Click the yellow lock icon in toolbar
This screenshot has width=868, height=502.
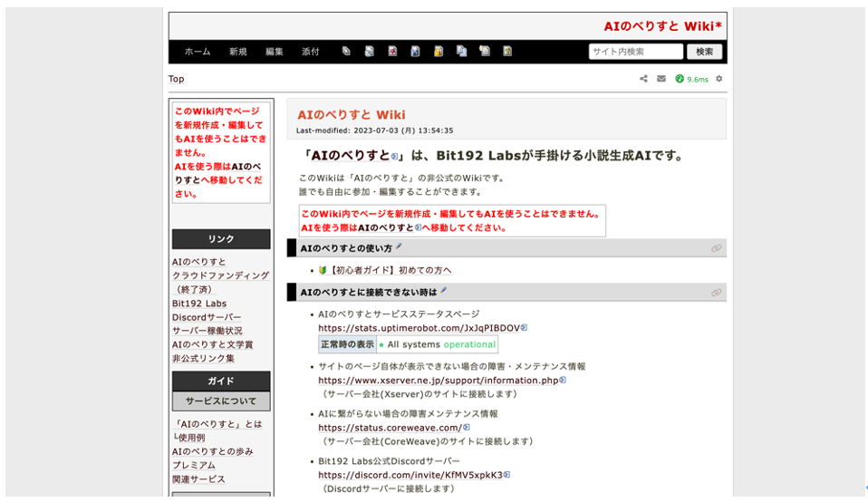(439, 52)
